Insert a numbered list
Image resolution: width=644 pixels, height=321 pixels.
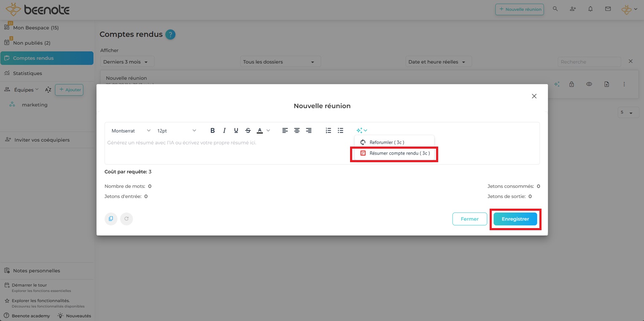pyautogui.click(x=329, y=131)
